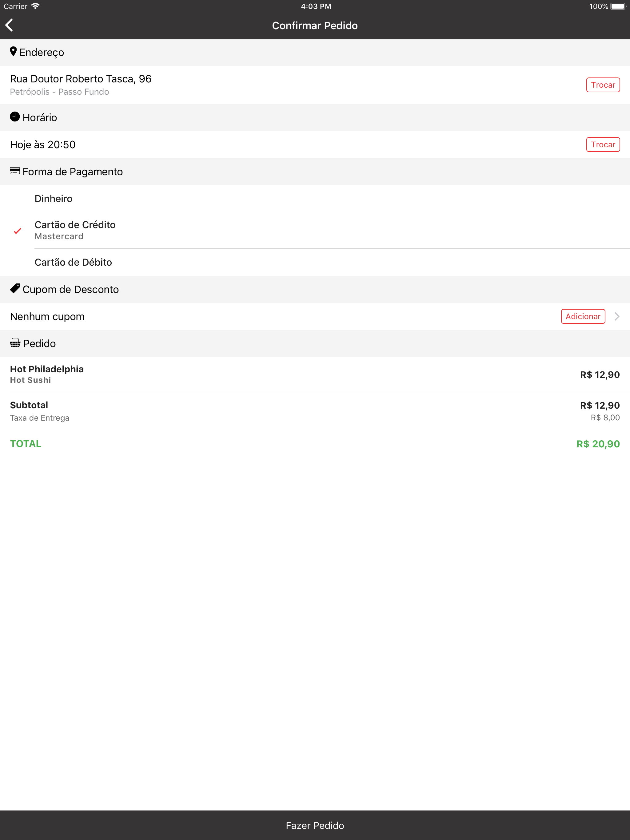The width and height of the screenshot is (630, 840).
Task: Add a discount coupon via Adicionar
Action: coord(583,316)
